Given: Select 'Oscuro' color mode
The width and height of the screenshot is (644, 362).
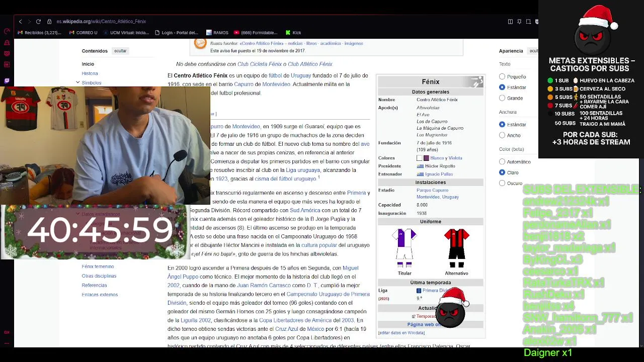Looking at the screenshot, I should pyautogui.click(x=502, y=183).
